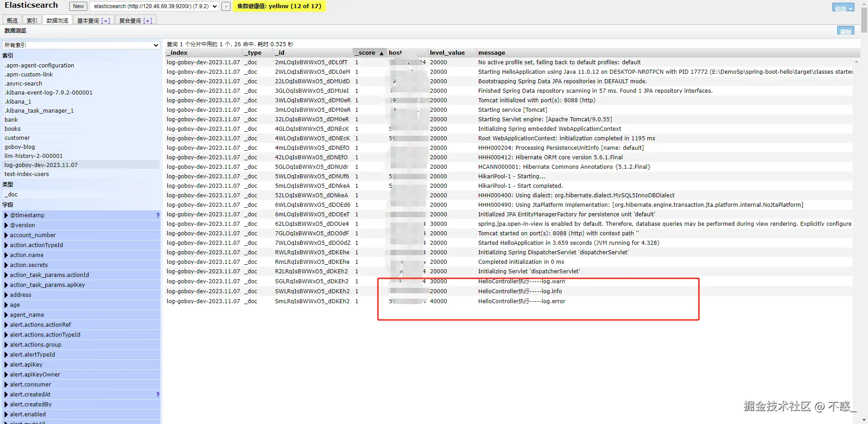Click the New connection button
The height and width of the screenshot is (424, 868).
78,6
